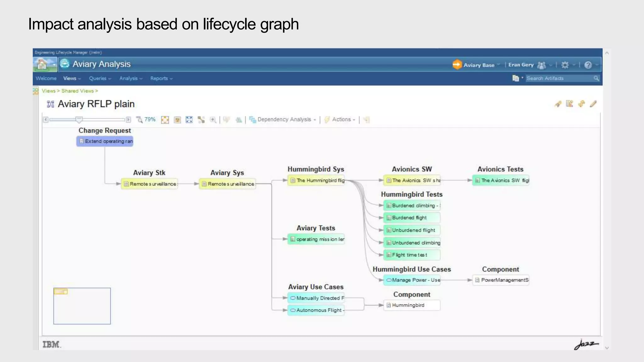The image size is (644, 362).
Task: Open the Analysis menu dropdown
Action: (x=131, y=78)
